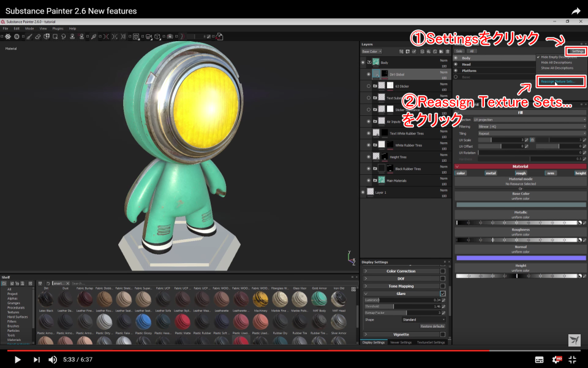This screenshot has height=368, width=588.
Task: Click the YouTube share arrow icon
Action: 576,11
